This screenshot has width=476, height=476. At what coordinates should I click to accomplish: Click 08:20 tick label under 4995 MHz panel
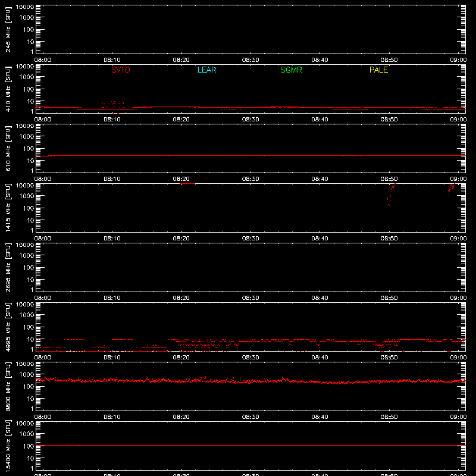click(x=181, y=358)
